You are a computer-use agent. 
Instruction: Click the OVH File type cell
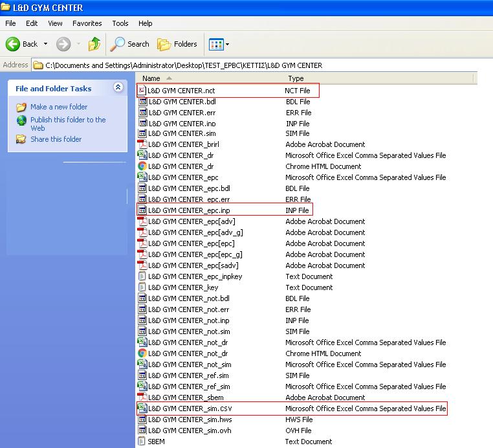click(298, 431)
